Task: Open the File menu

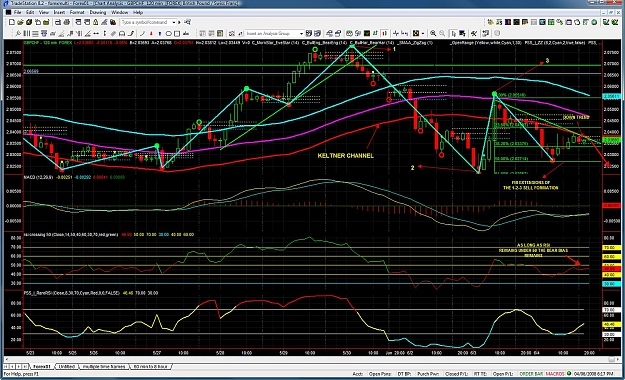Action: pyautogui.click(x=17, y=12)
